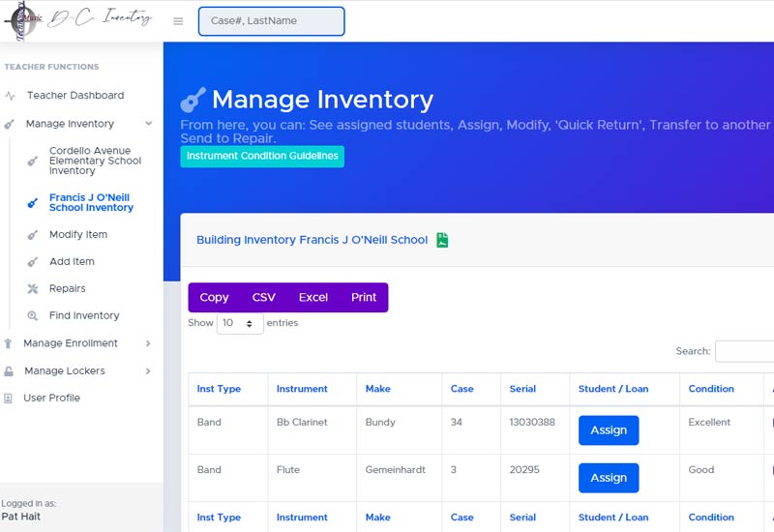This screenshot has width=774, height=532.
Task: Open Teacher Dashboard menu item
Action: (x=75, y=95)
